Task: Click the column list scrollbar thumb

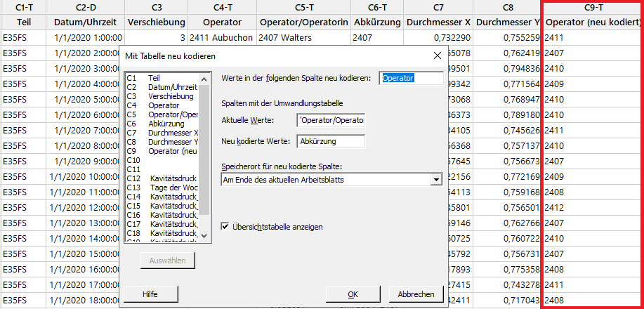Action: (204, 150)
